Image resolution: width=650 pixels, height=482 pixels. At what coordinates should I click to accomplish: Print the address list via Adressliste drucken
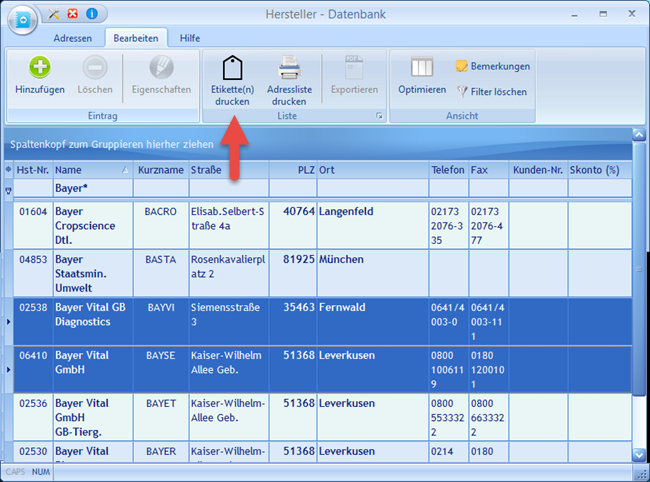click(x=288, y=68)
